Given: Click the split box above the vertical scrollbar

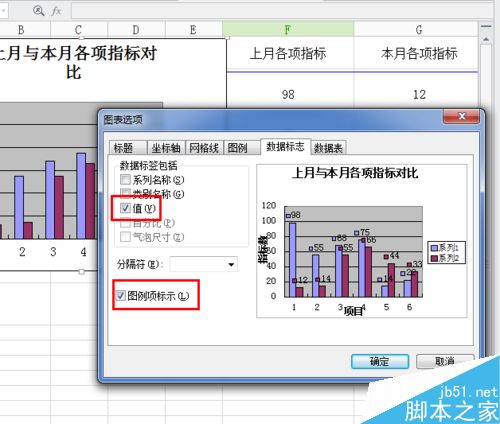Looking at the screenshot, I should point(486,27).
